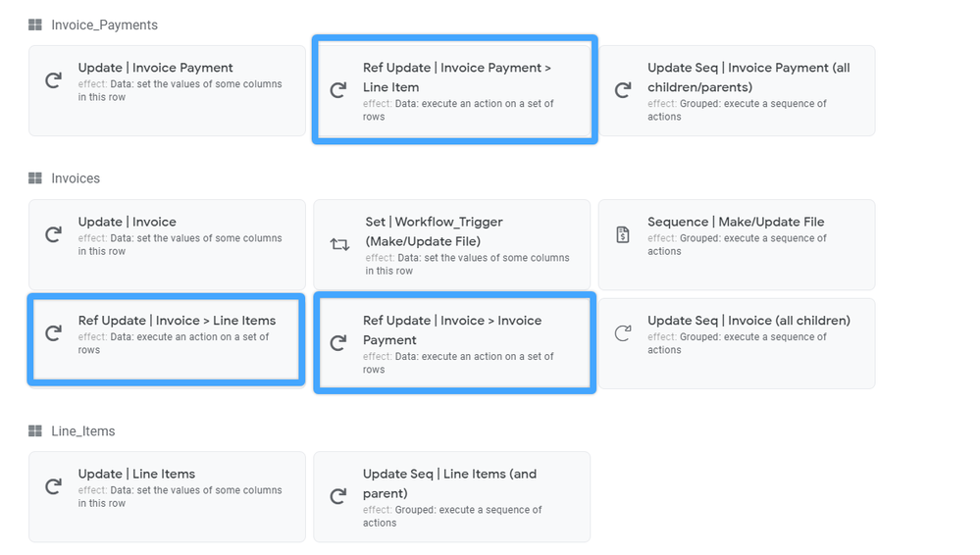Select the Invoices table heading
The height and width of the screenshot is (555, 980).
76,178
